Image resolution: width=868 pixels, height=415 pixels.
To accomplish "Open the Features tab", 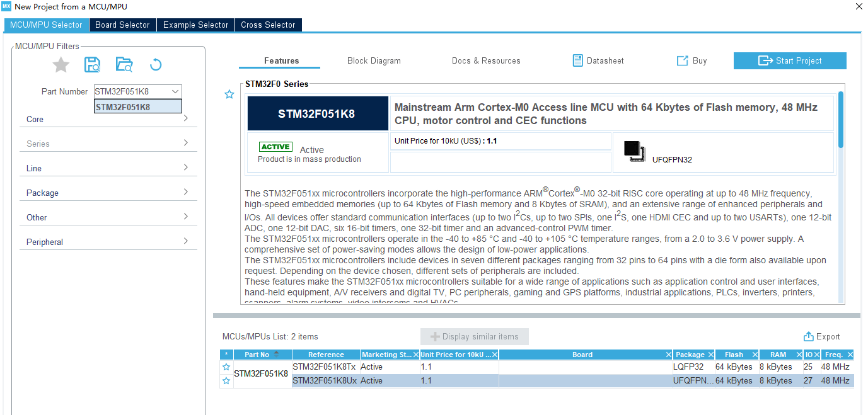I will (x=281, y=60).
